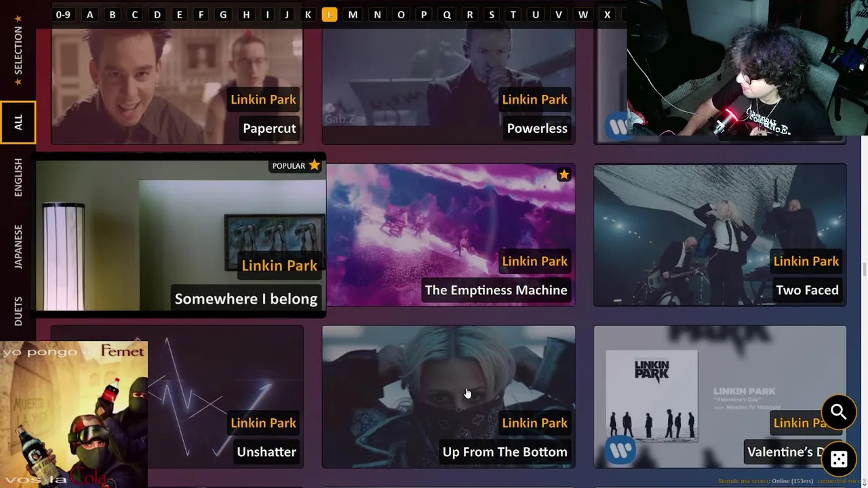Image resolution: width=868 pixels, height=488 pixels.
Task: Jump to letter U
Action: coord(536,14)
